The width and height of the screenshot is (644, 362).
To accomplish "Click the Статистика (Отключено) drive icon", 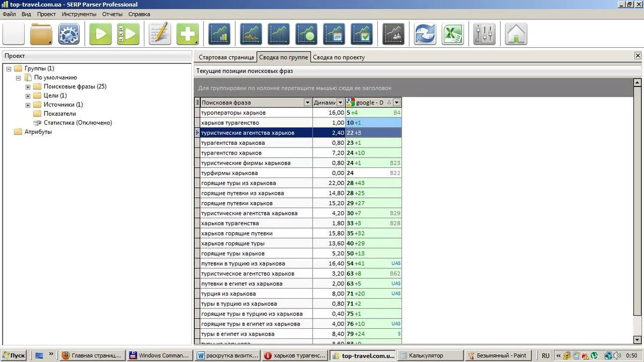I will click(37, 123).
